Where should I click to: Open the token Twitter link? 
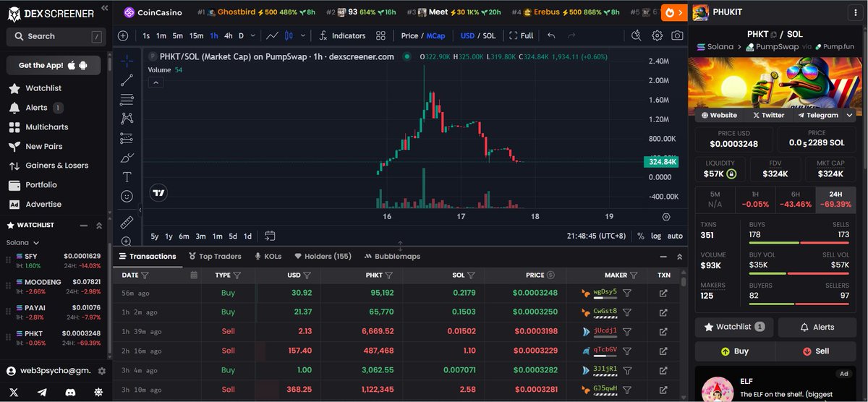[x=768, y=115]
